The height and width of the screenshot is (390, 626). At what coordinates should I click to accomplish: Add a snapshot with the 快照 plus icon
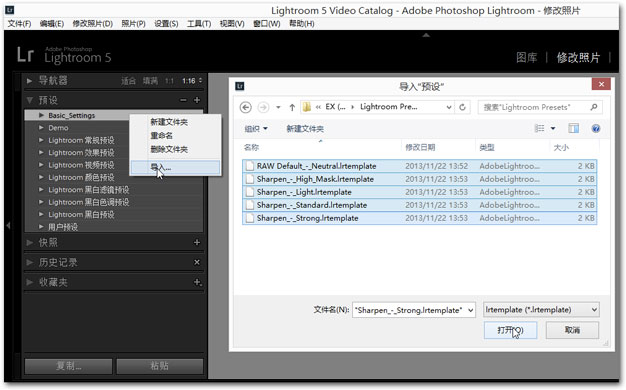[197, 242]
